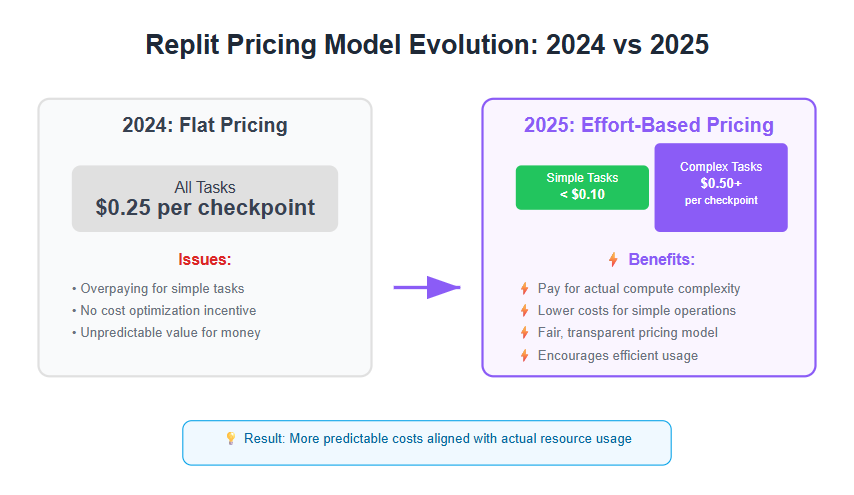This screenshot has width=854, height=495.
Task: Click the purple Benefits heading text
Action: 662,260
